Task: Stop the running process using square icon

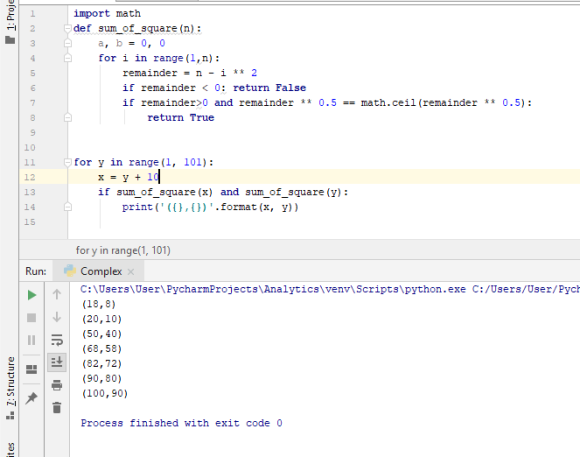Action: point(32,318)
